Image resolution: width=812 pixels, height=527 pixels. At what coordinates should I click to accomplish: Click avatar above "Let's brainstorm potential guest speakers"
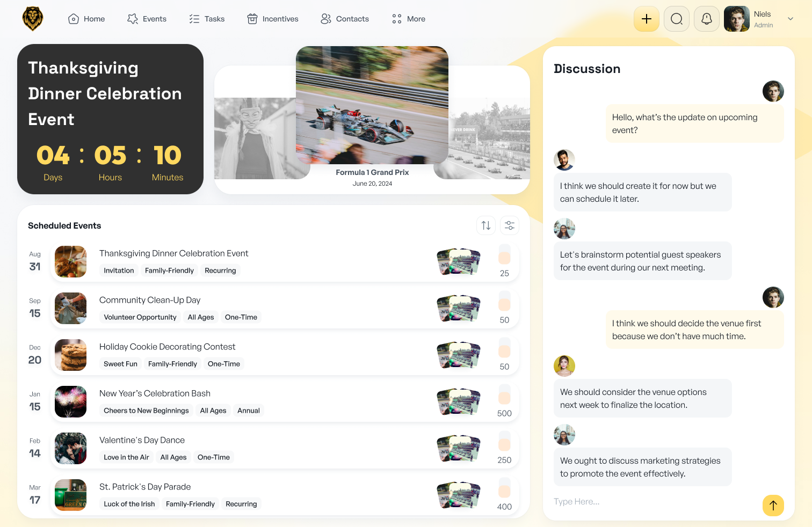(564, 229)
